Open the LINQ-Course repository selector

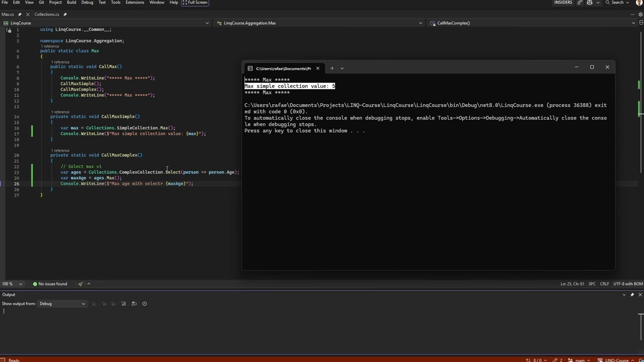616,360
